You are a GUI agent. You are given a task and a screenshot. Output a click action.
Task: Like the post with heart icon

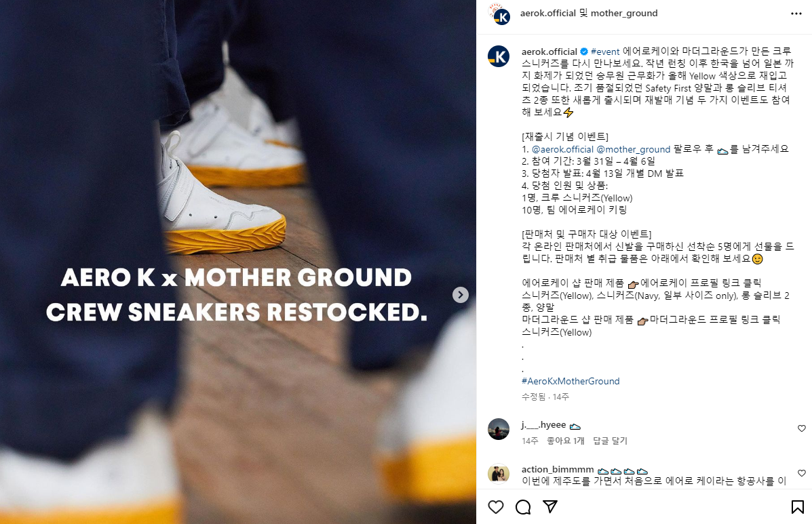point(496,507)
